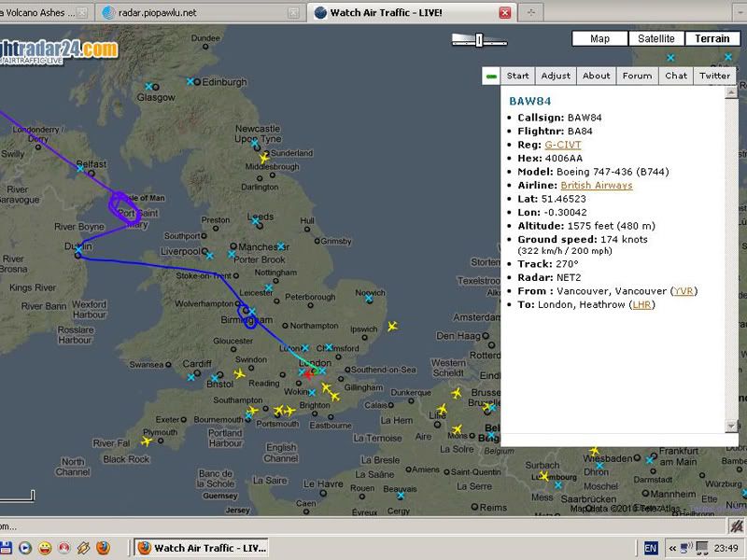Click the airport marker near Beauvais
This screenshot has height=560, width=747.
(x=402, y=496)
